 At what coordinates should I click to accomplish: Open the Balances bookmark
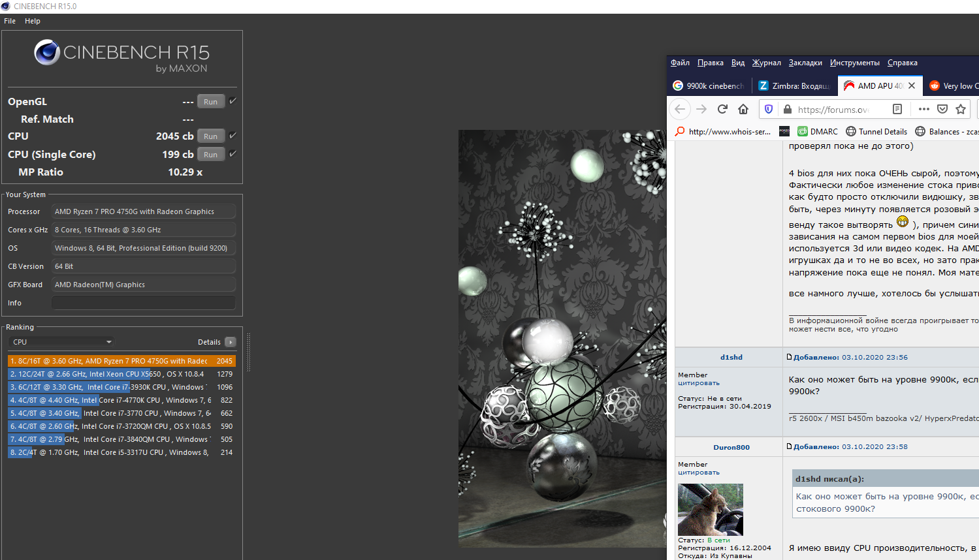(x=947, y=131)
